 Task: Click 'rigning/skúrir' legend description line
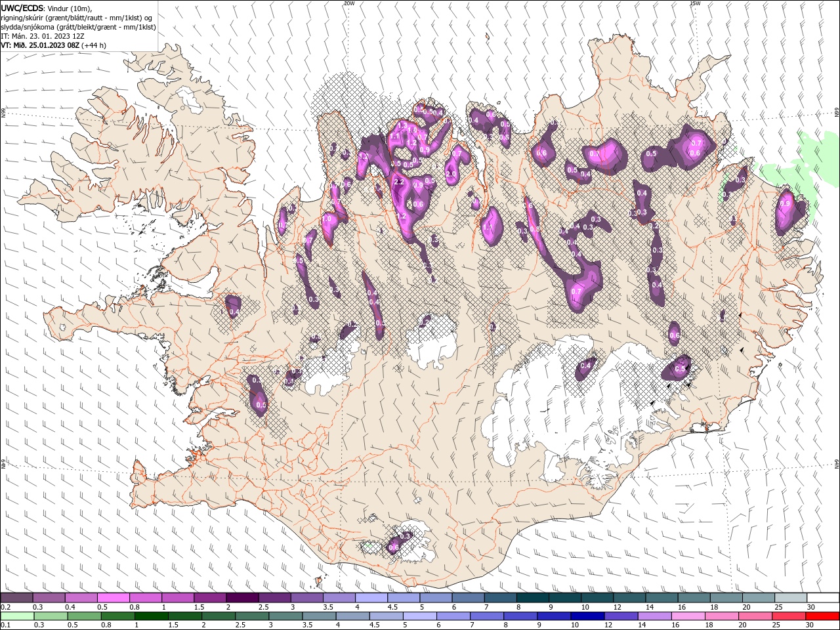click(77, 18)
